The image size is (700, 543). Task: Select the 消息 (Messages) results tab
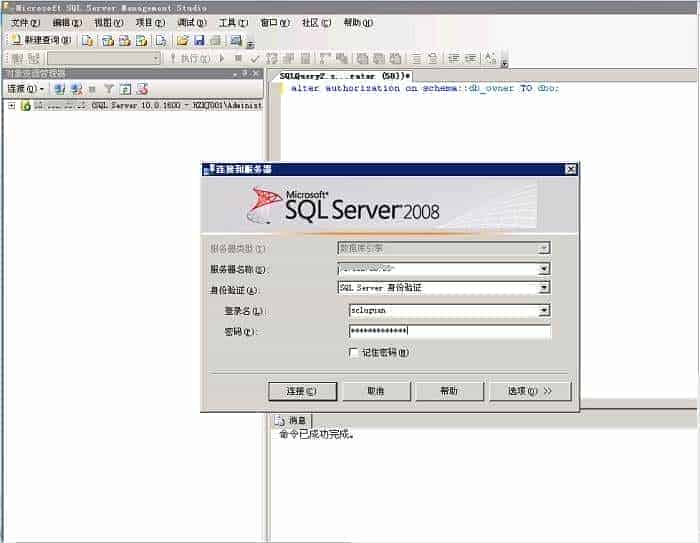292,420
